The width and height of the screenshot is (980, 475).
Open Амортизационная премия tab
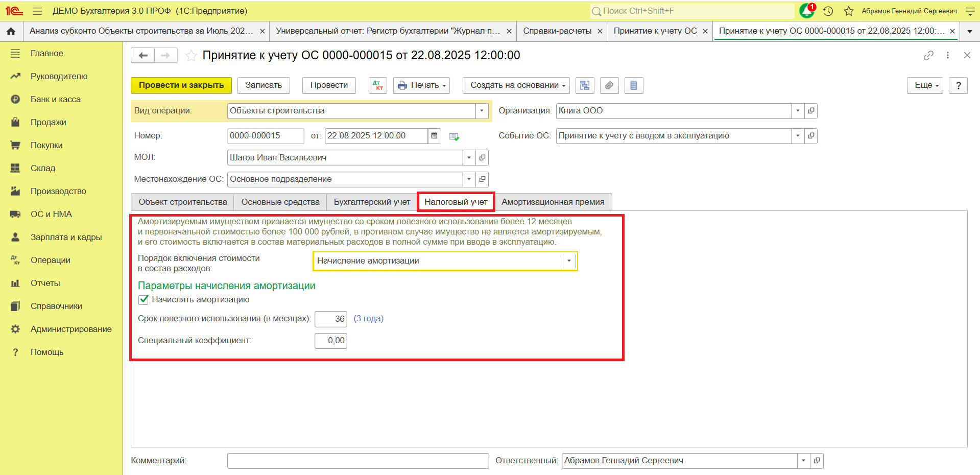pyautogui.click(x=553, y=202)
